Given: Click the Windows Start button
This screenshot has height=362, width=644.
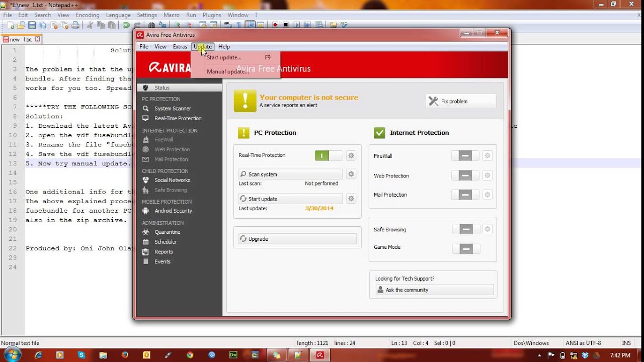Looking at the screenshot, I should pos(12,354).
